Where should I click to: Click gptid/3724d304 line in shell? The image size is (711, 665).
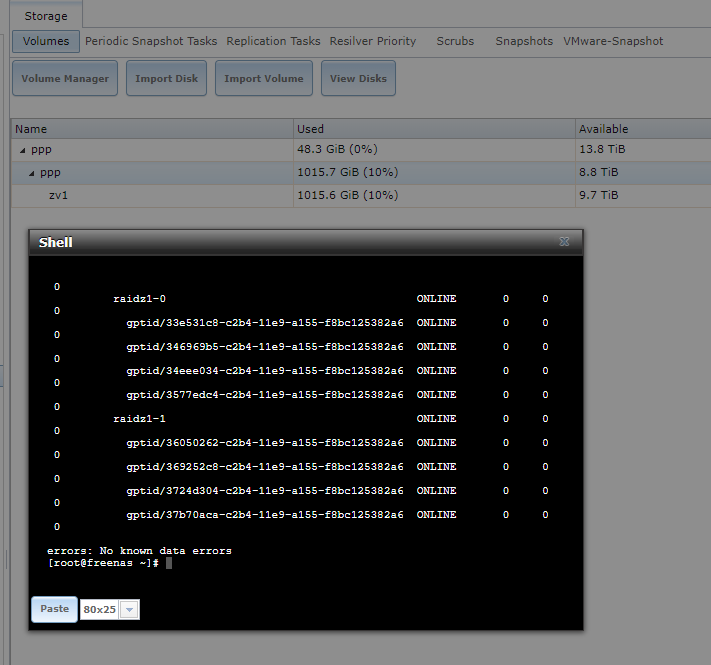click(265, 490)
